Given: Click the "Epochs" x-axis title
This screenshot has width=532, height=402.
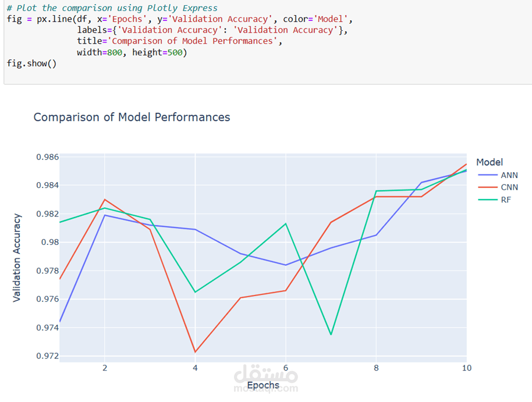Looking at the screenshot, I should [263, 385].
